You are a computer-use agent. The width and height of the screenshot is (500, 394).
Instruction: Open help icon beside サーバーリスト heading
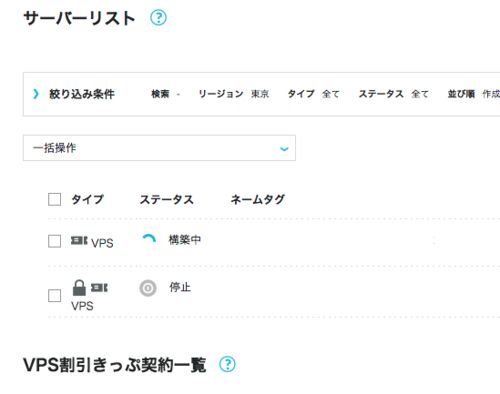point(158,18)
